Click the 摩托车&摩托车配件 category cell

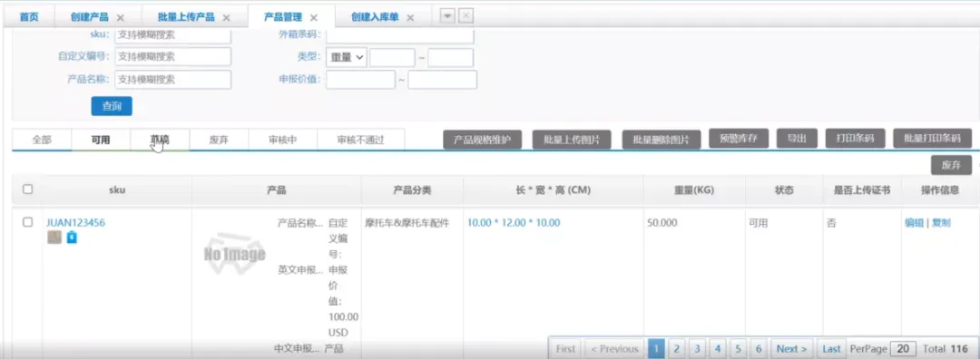(x=407, y=222)
